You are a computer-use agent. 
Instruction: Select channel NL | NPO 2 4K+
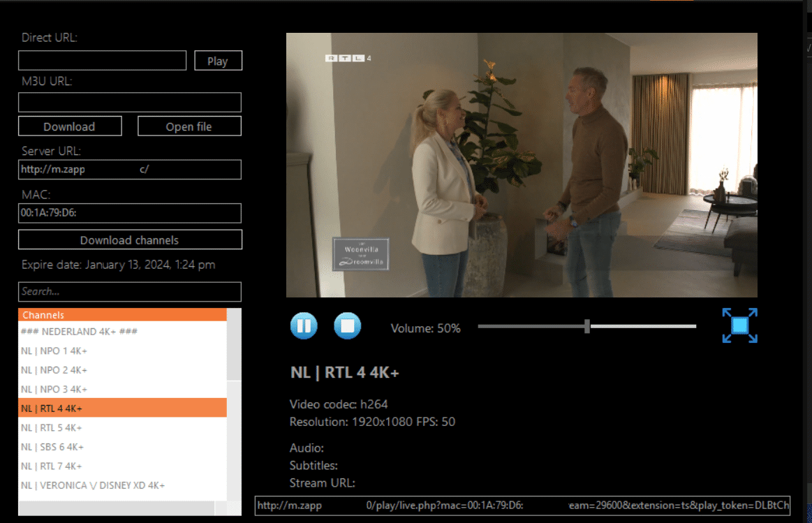tap(122, 370)
